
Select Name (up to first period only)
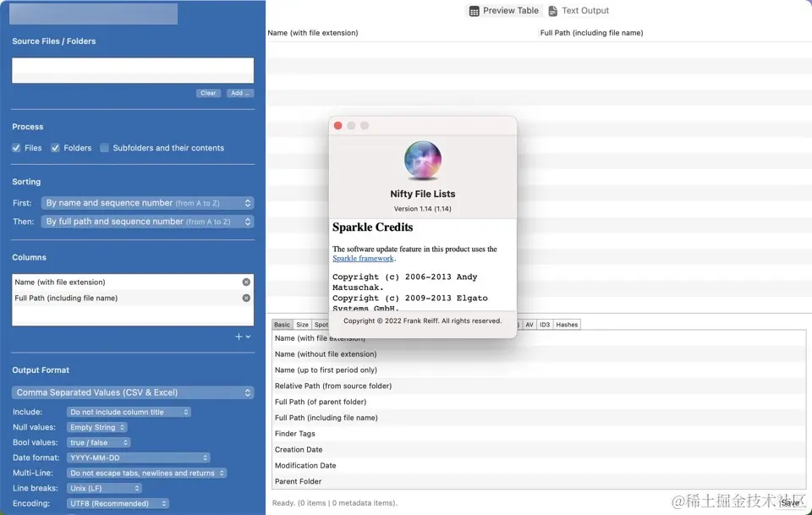pos(539,370)
